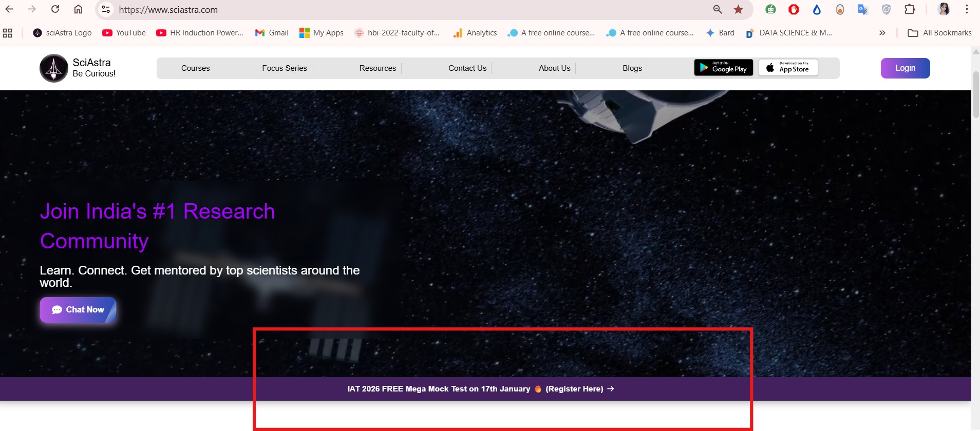Image resolution: width=980 pixels, height=431 pixels.
Task: Show more bookmarks with chevron
Action: [x=882, y=33]
